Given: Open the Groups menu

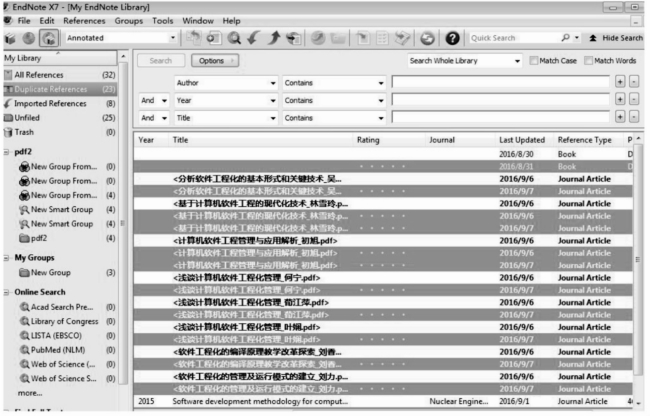Looking at the screenshot, I should [x=129, y=21].
